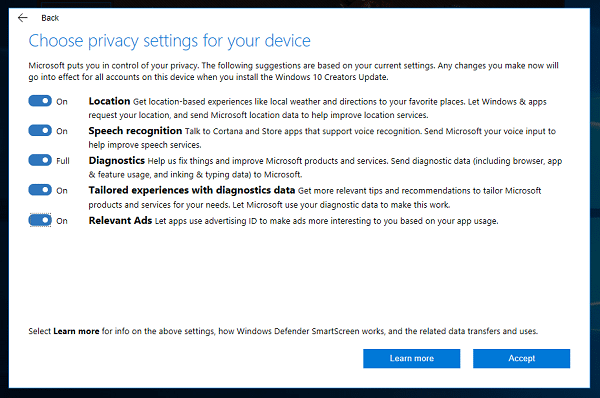Click the On label beside Location toggle
This screenshot has width=600, height=398.
(62, 102)
